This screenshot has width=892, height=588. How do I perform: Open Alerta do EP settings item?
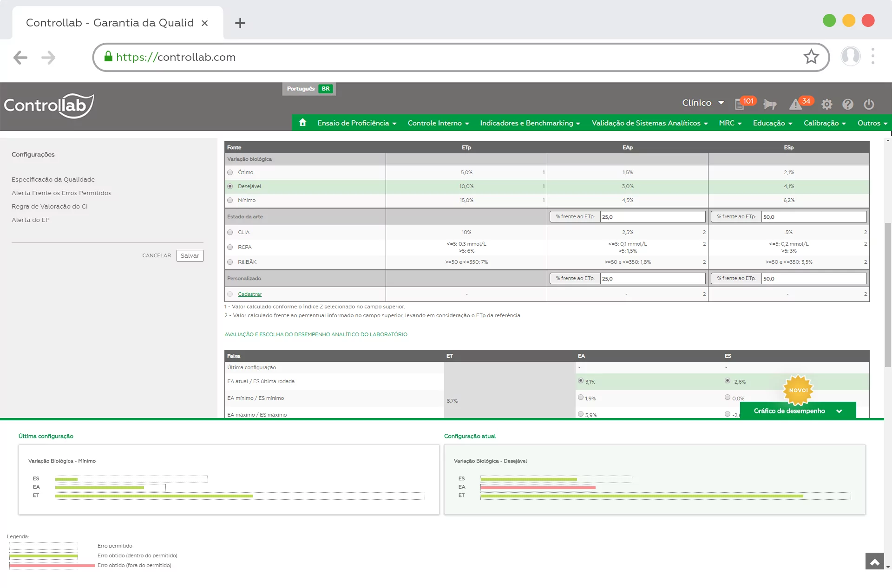[30, 220]
